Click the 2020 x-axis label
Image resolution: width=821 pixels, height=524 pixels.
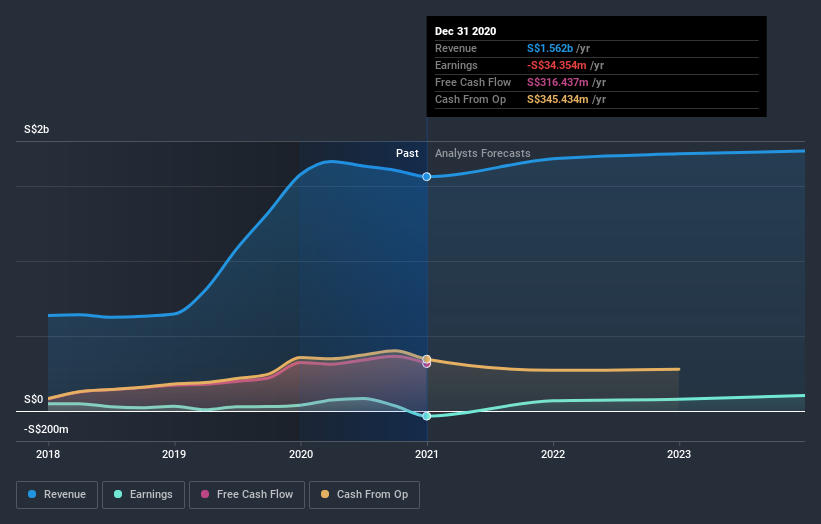[x=301, y=454]
